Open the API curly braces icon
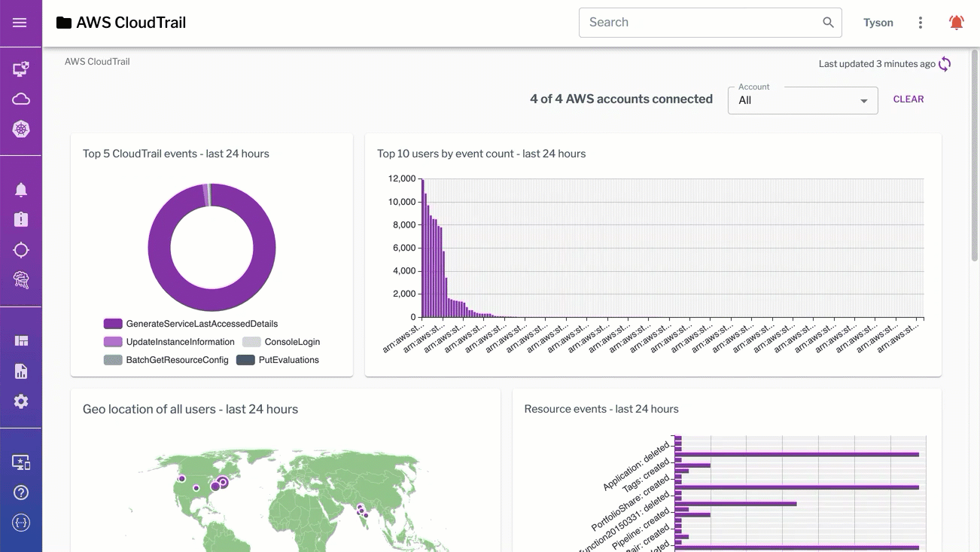 (x=21, y=523)
